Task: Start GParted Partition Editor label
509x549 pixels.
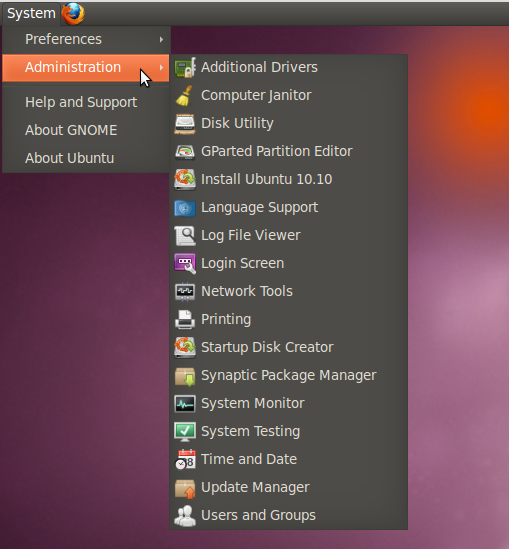Action: tap(277, 151)
